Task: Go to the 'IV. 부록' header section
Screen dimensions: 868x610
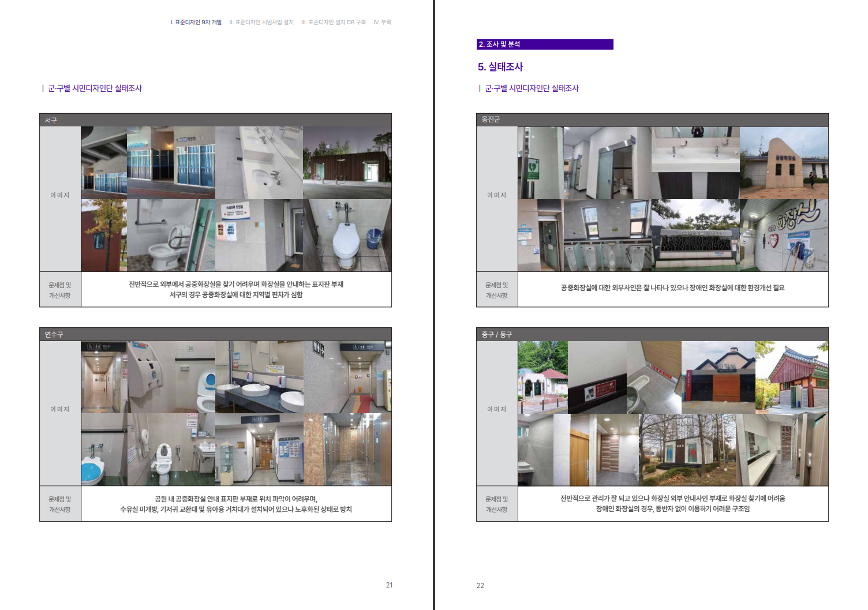Action: point(382,23)
